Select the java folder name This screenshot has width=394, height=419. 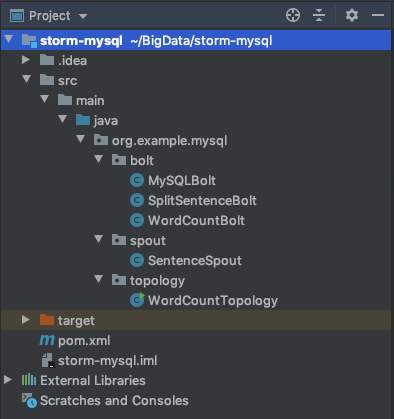click(106, 121)
